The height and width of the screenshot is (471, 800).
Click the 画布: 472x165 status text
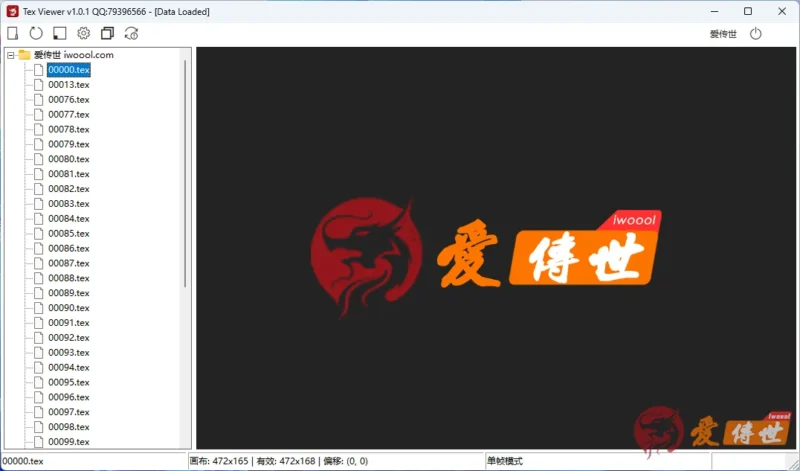point(219,461)
